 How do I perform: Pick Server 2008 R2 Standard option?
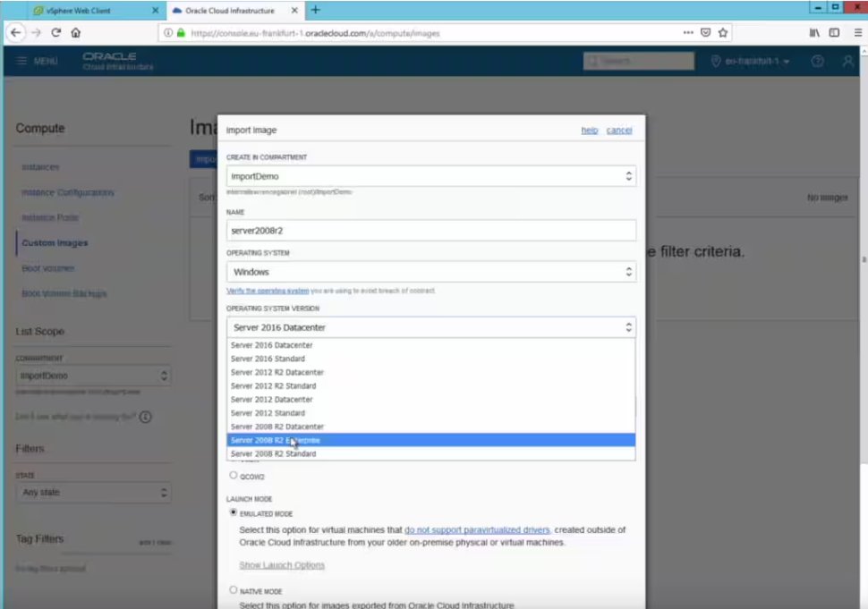tap(430, 453)
